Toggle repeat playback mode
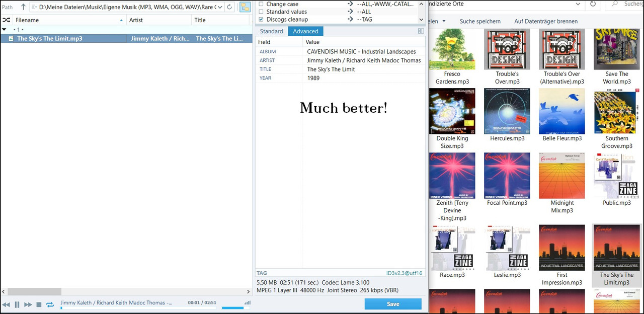 [50, 305]
